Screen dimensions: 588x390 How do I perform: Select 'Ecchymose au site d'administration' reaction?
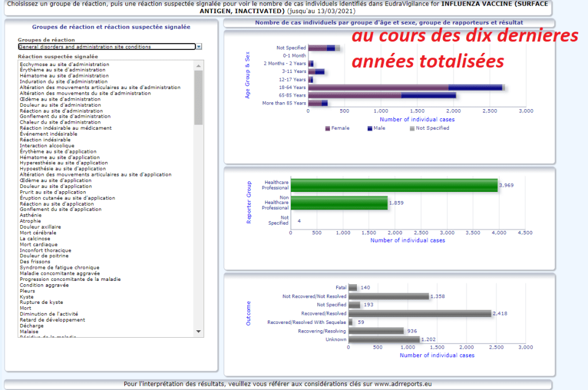click(64, 64)
